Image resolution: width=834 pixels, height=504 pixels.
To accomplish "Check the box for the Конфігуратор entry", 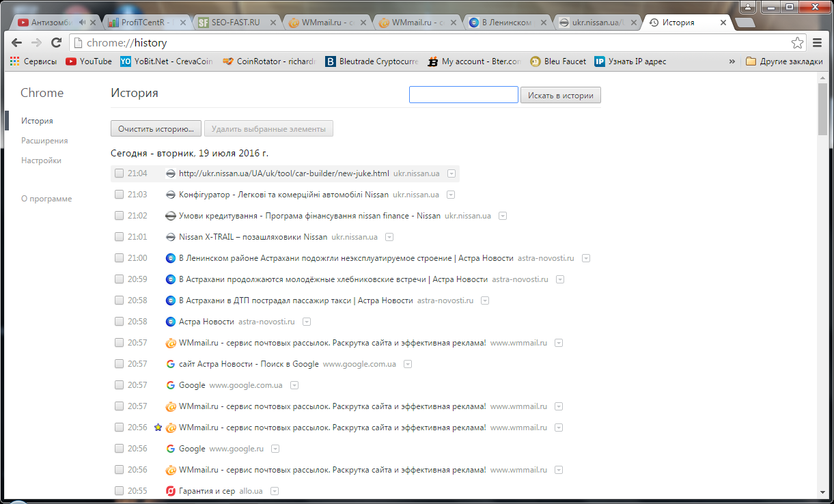I will (x=119, y=195).
